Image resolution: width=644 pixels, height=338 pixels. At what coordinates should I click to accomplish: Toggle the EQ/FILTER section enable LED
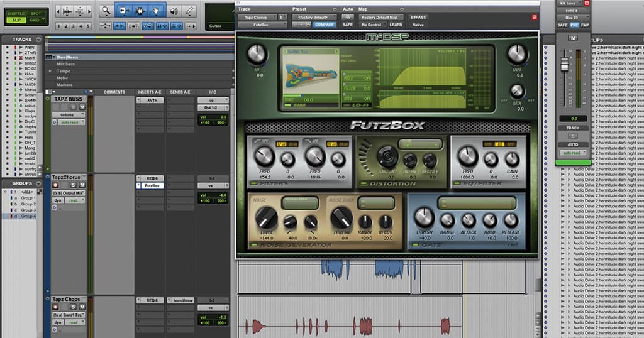pos(457,184)
